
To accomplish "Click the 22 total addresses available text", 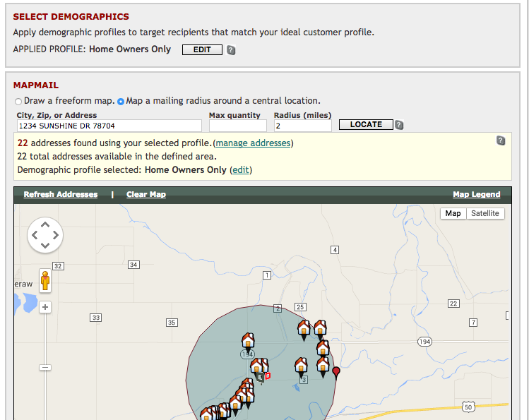I will point(117,157).
